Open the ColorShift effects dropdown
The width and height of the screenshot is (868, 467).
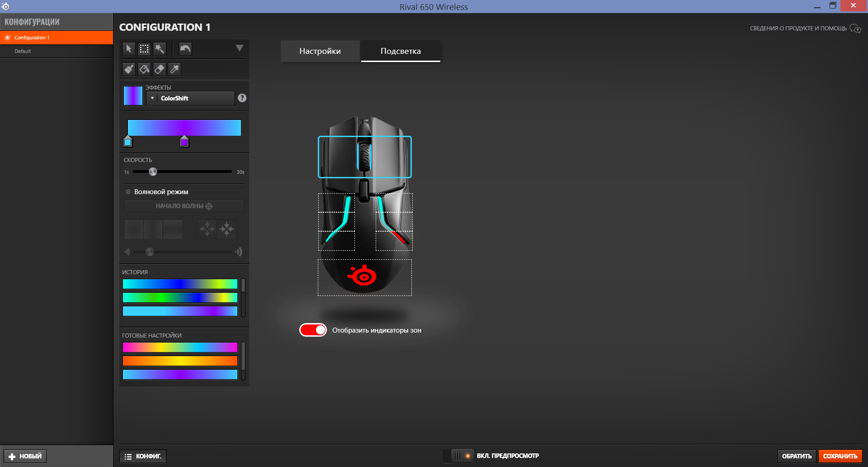(190, 98)
